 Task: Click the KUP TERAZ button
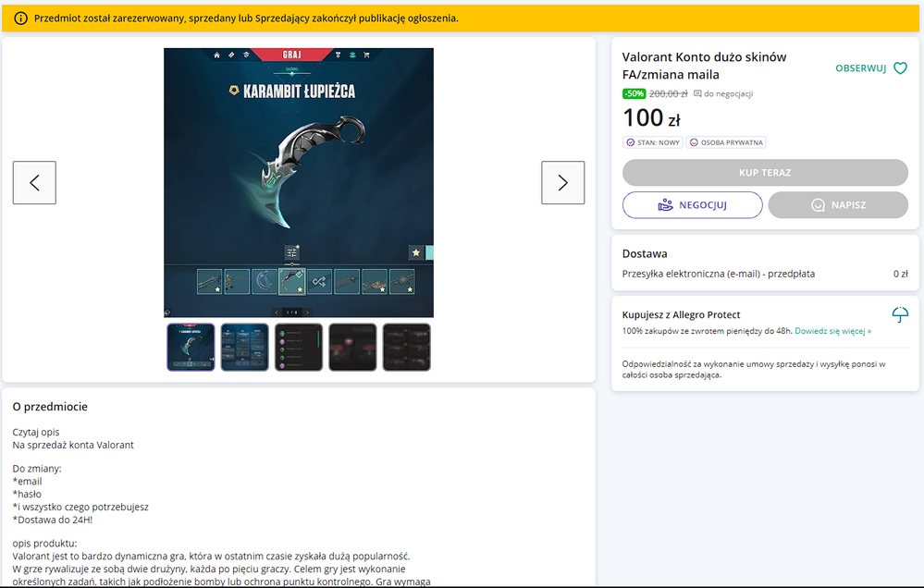pyautogui.click(x=765, y=173)
